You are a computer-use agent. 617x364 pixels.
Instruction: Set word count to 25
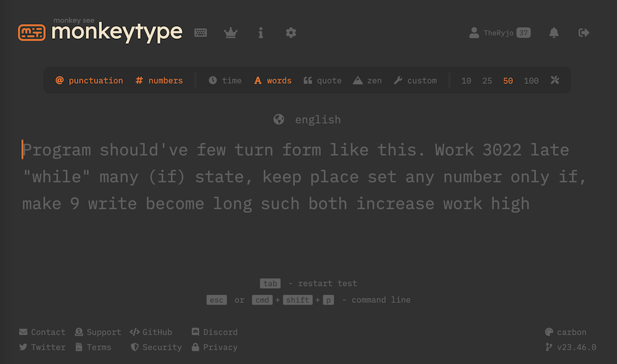point(487,81)
